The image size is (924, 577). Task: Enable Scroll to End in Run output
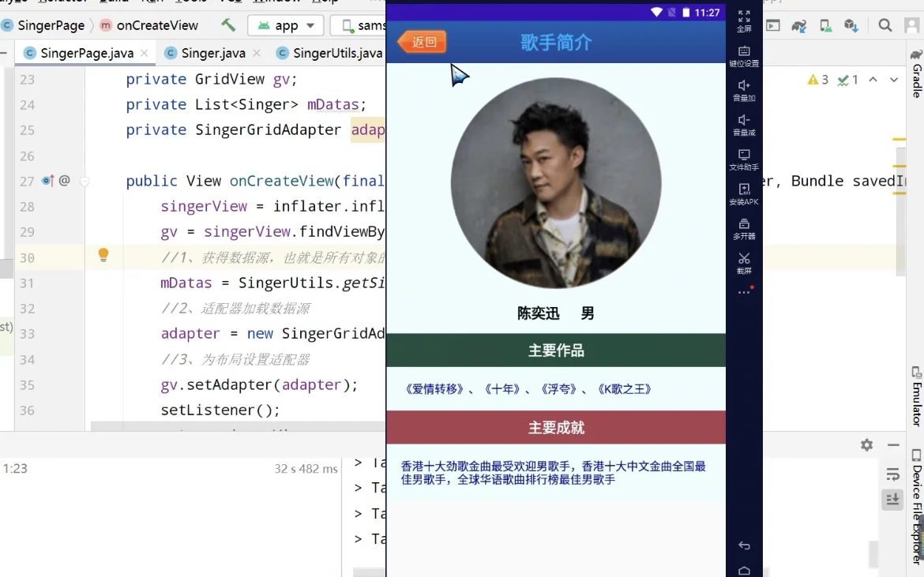point(892,499)
